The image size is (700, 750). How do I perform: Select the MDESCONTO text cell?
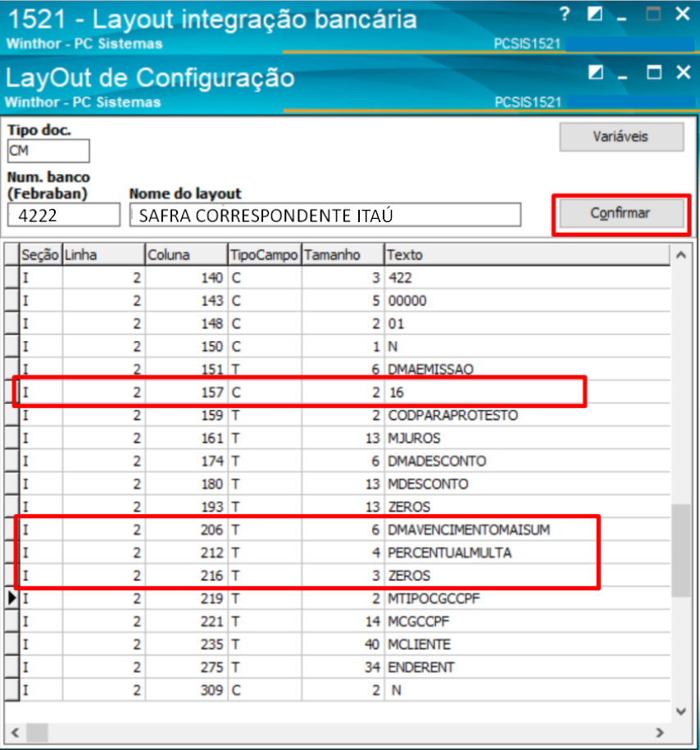click(x=527, y=484)
